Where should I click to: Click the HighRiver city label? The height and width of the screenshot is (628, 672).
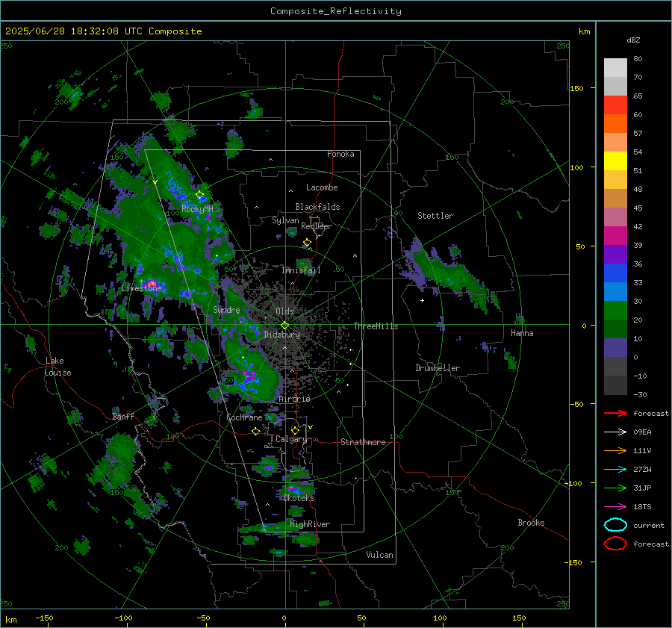[x=310, y=524]
